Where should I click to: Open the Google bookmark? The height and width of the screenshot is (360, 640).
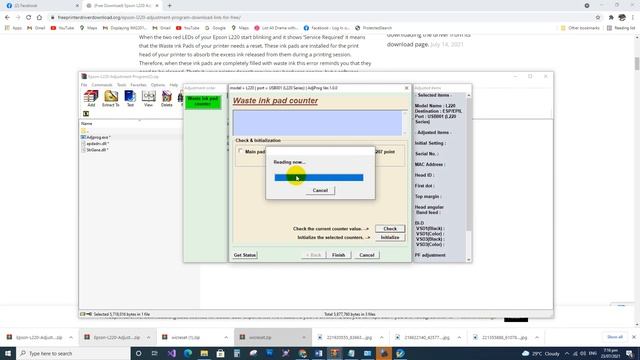click(x=215, y=28)
